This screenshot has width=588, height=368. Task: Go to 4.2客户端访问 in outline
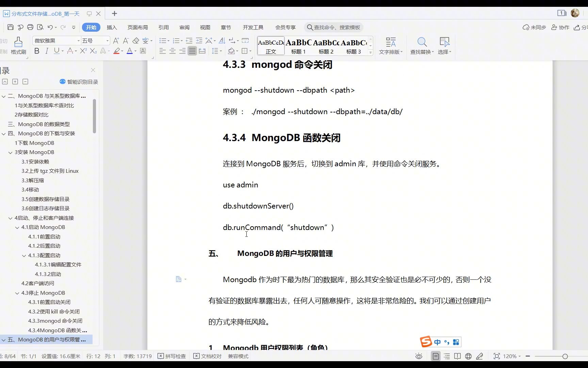coord(37,283)
